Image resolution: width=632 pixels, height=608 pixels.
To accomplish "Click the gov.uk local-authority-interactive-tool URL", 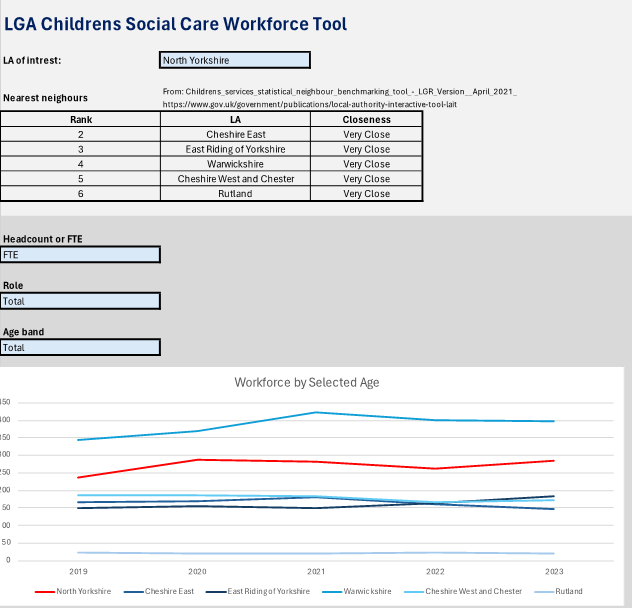I will pos(310,104).
